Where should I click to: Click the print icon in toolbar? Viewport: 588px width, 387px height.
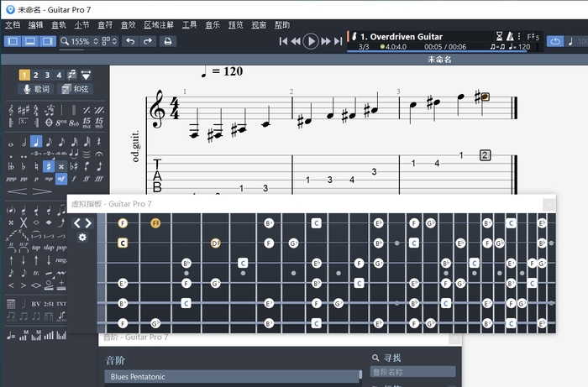coord(168,41)
